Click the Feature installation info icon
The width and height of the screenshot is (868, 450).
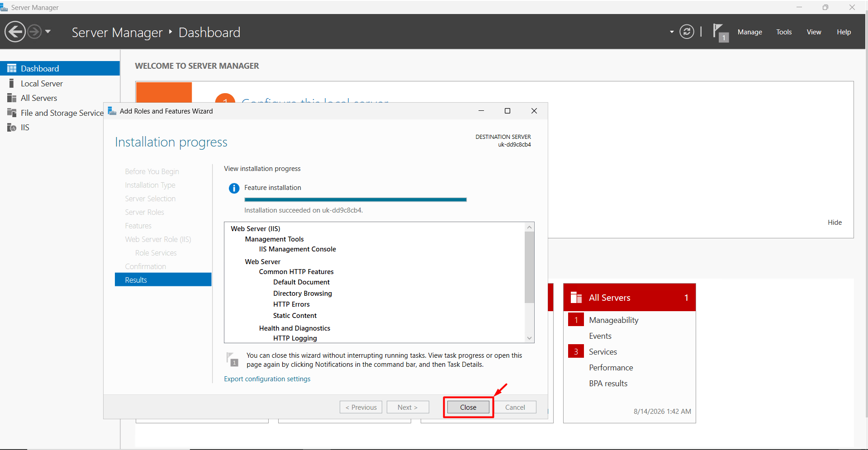coord(234,188)
